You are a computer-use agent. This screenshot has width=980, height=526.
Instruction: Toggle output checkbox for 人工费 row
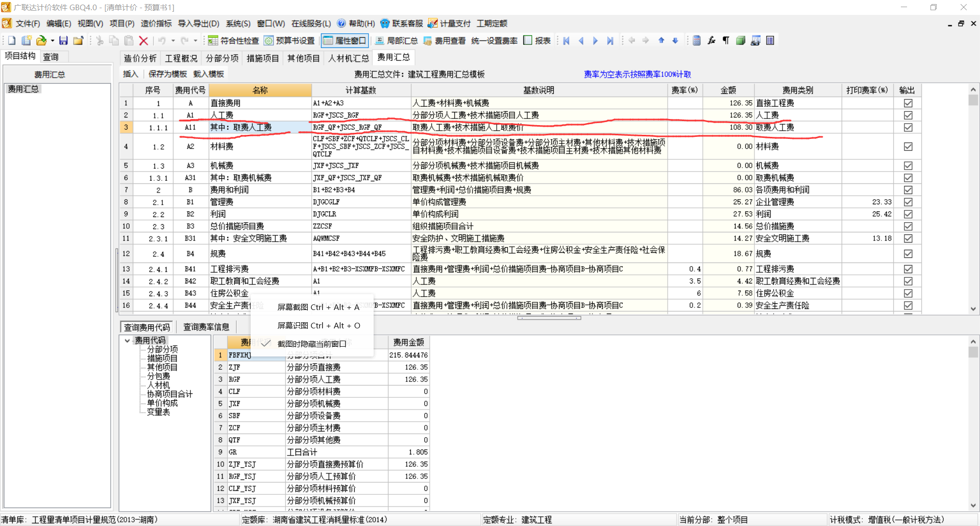click(908, 115)
